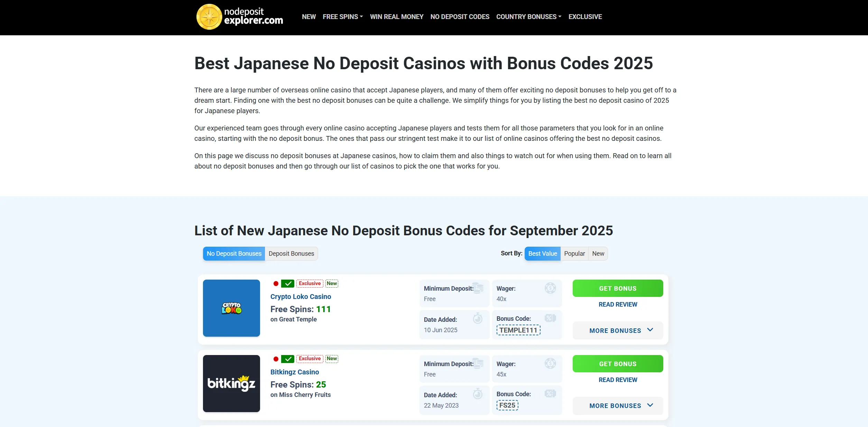Click the New tag on Bitkingz

point(332,358)
